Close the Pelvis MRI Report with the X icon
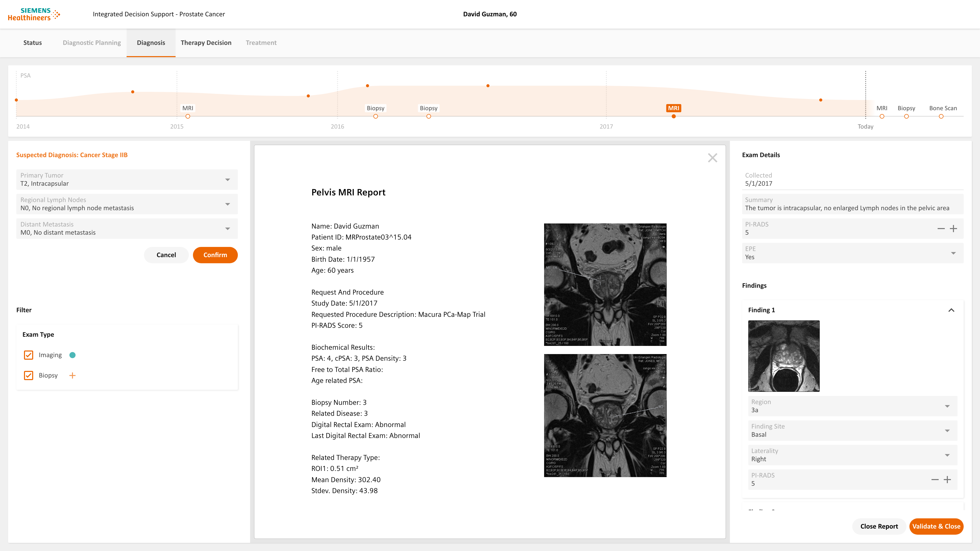This screenshot has width=980, height=551. 713,158
